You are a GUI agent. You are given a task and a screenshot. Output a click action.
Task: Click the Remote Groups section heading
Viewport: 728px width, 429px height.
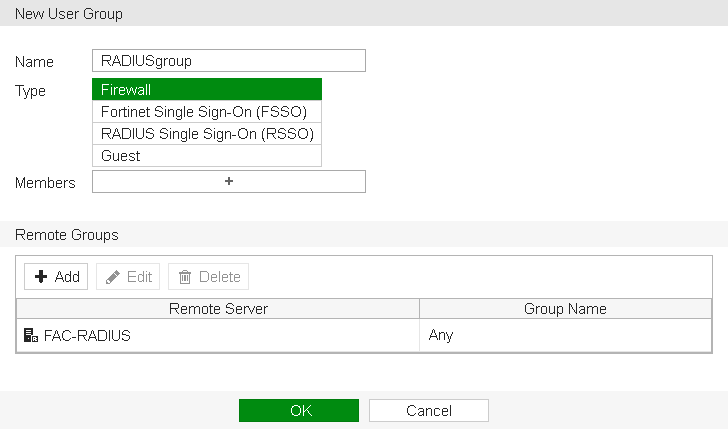pos(66,235)
